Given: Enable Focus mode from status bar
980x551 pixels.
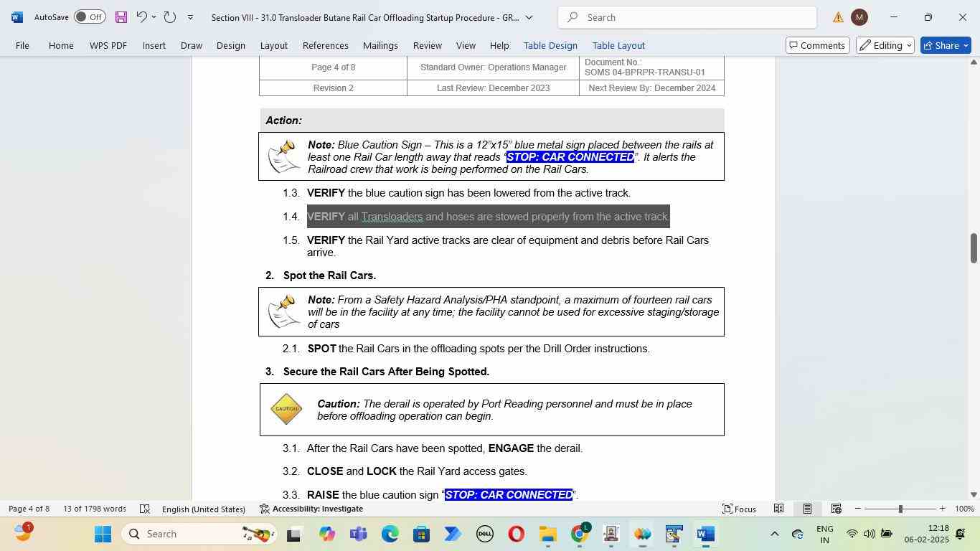Looking at the screenshot, I should (739, 509).
